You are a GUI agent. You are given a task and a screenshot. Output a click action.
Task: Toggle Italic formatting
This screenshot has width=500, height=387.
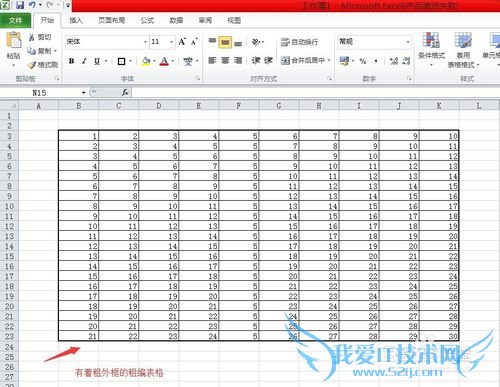pyautogui.click(x=84, y=61)
